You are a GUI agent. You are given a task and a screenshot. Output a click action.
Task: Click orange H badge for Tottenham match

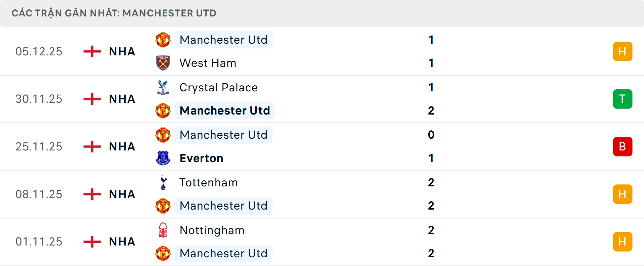coord(623,194)
